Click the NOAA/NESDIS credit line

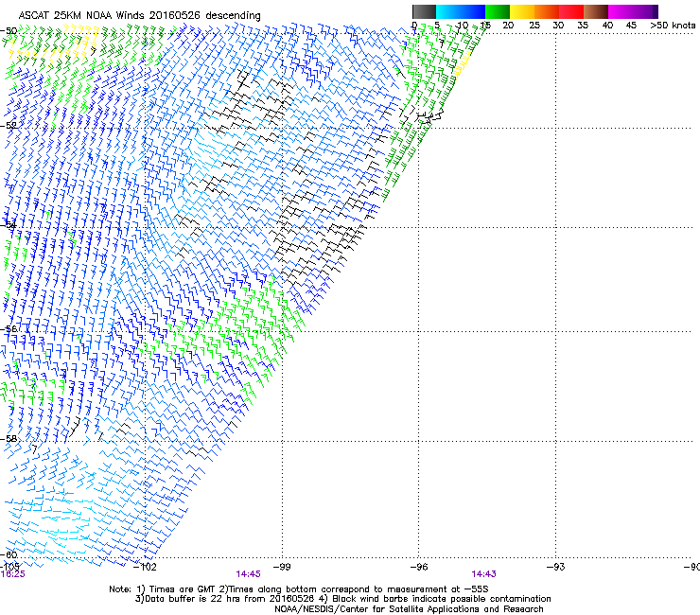tap(409, 609)
